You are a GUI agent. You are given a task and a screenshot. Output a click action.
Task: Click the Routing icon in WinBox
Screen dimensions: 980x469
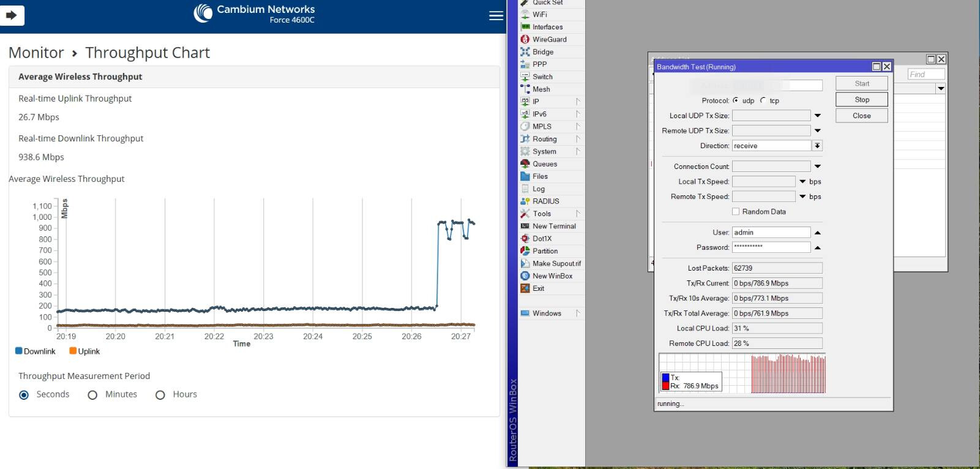coord(525,139)
